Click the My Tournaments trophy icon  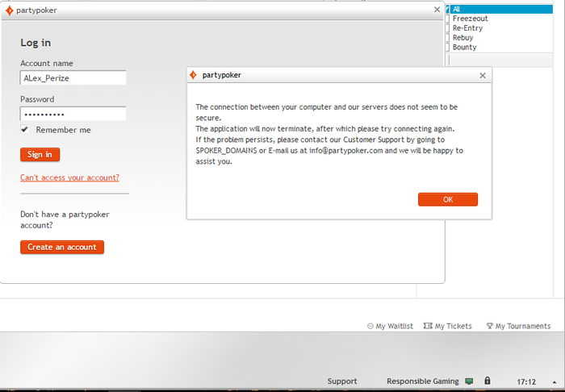click(489, 326)
